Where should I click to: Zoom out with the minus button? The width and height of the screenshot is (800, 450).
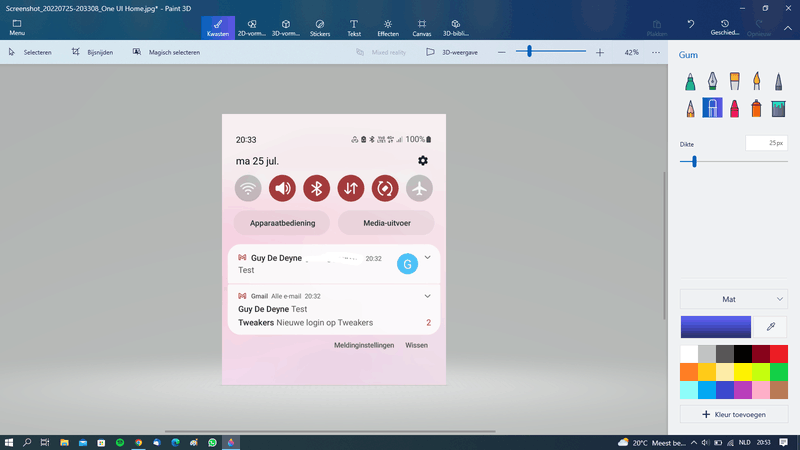pos(502,52)
